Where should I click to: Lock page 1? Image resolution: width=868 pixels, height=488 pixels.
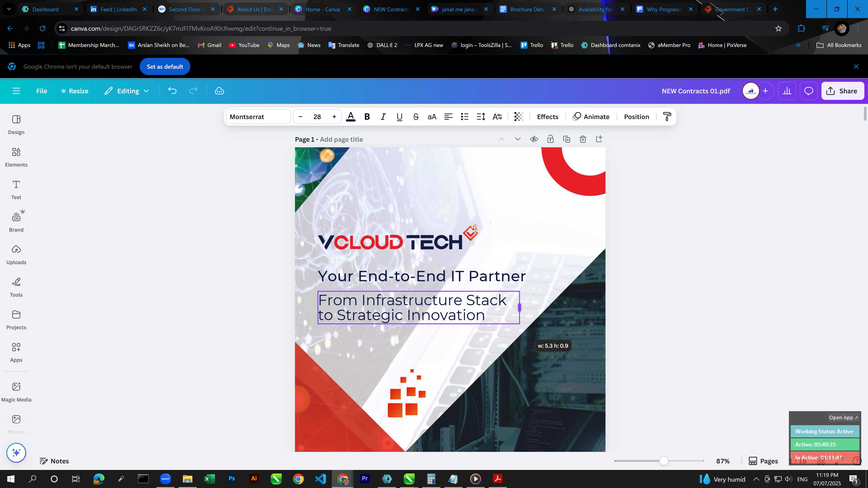point(550,139)
